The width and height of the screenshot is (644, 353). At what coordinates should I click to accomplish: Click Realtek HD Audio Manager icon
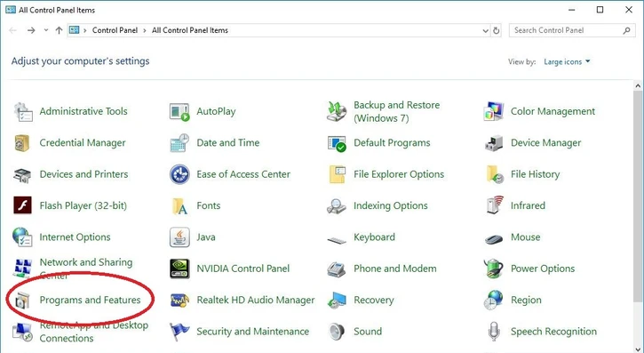[x=179, y=301]
